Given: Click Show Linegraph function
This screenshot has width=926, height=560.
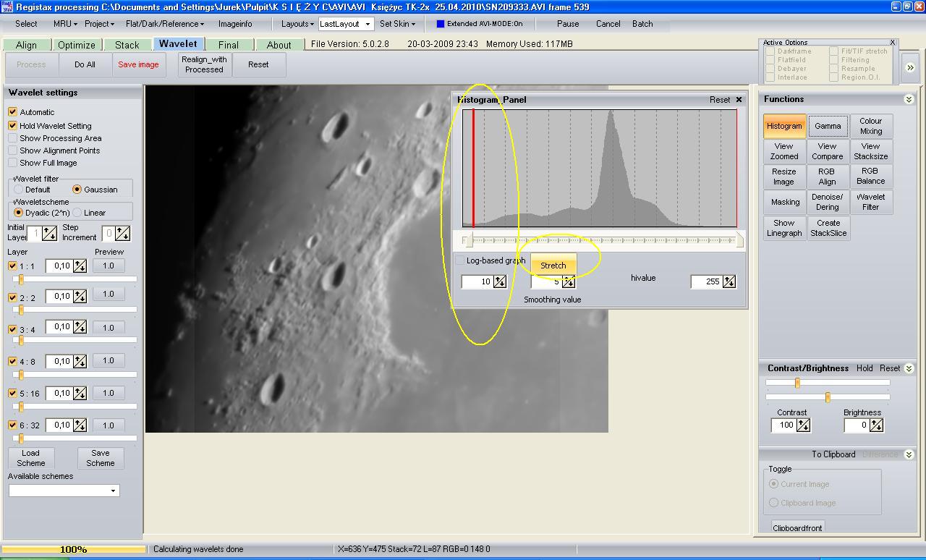Looking at the screenshot, I should pyautogui.click(x=784, y=228).
